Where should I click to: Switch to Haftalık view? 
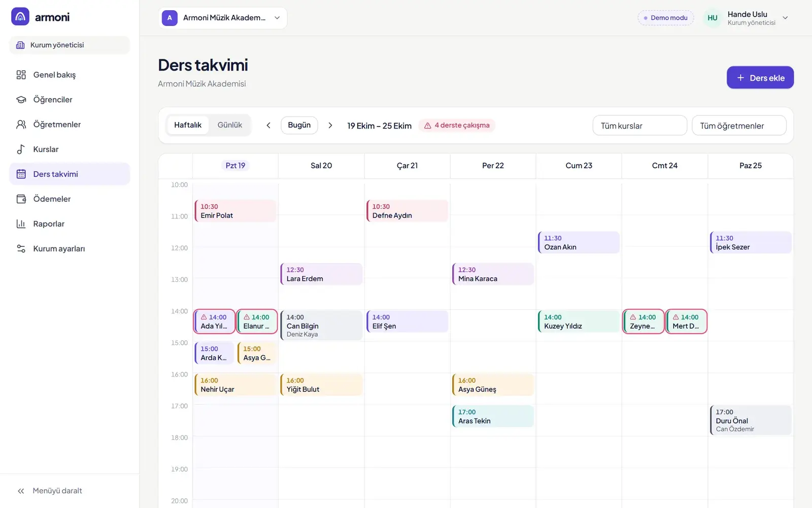click(x=188, y=125)
